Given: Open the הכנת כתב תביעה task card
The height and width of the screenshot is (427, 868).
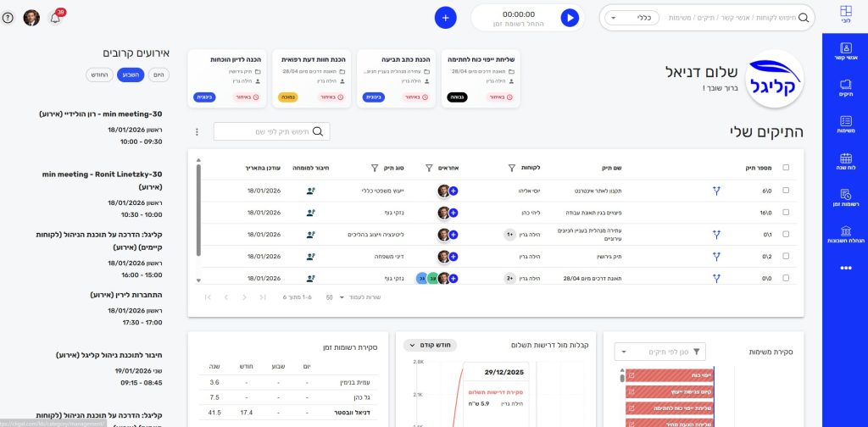Looking at the screenshot, I should click(x=396, y=78).
